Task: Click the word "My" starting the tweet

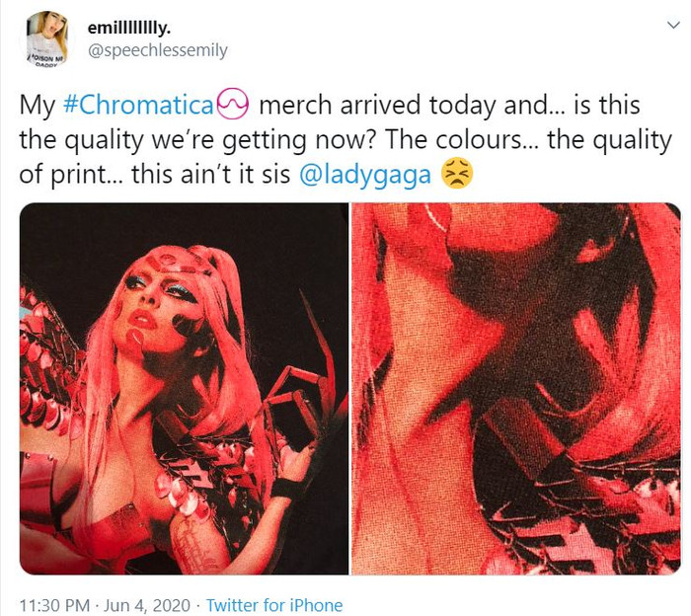Action: click(38, 106)
